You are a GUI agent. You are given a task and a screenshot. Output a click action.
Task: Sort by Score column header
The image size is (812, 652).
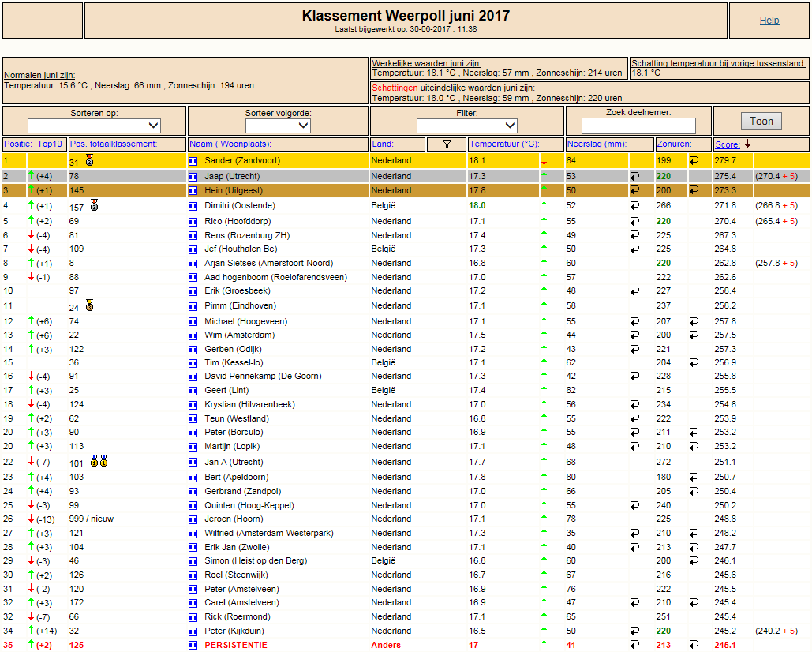[727, 144]
